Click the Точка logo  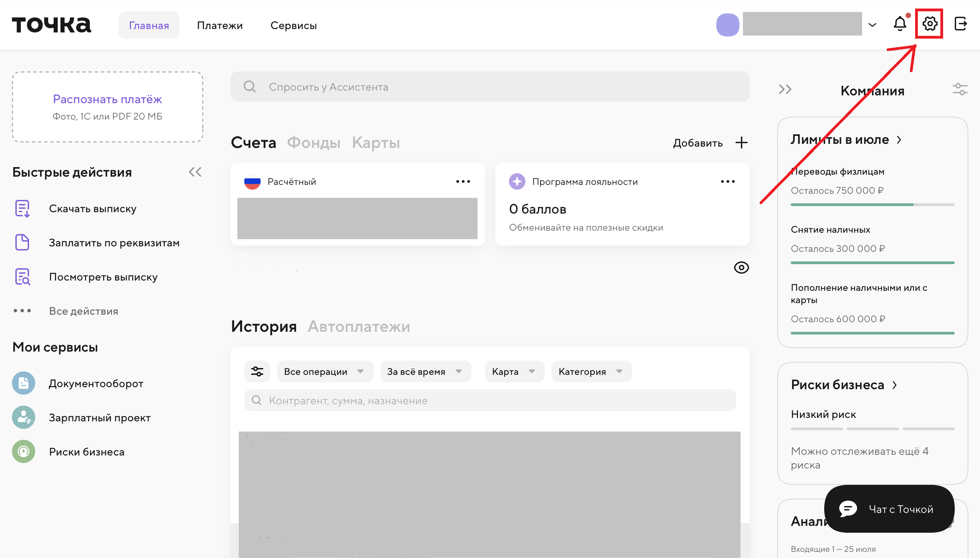tap(51, 25)
